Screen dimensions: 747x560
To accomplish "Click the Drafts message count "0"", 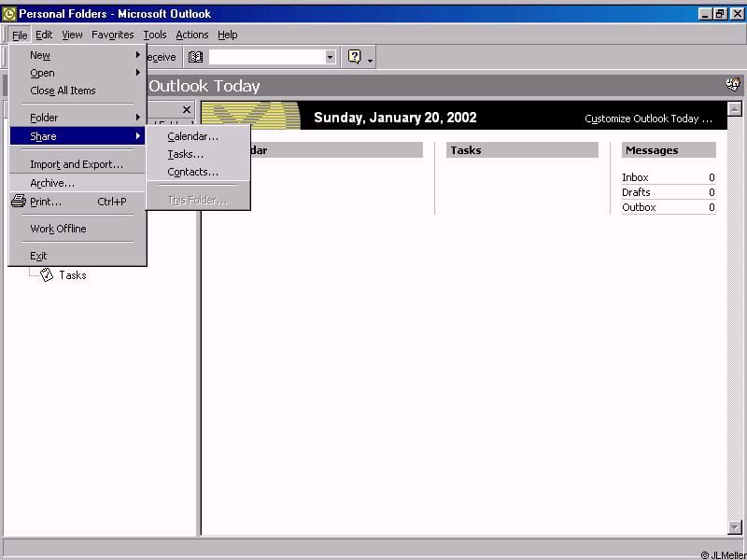I will [x=712, y=192].
